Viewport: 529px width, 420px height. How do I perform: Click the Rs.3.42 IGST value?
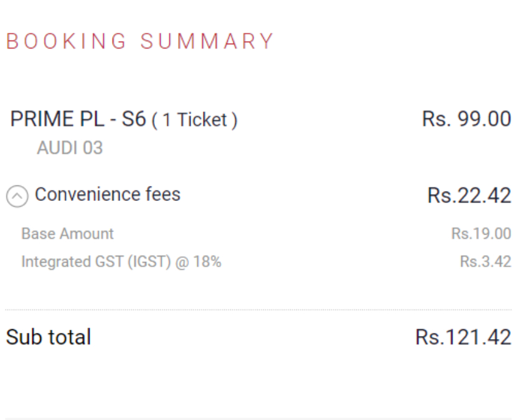485,262
